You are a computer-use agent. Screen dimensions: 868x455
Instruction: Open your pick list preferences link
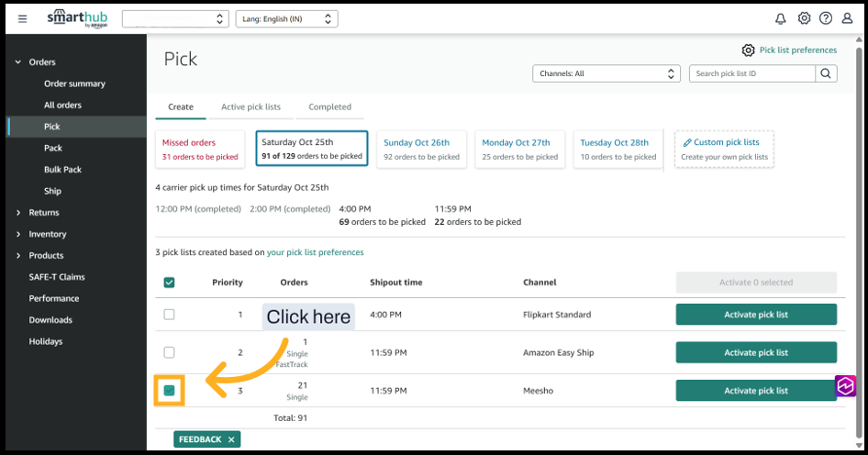point(315,252)
